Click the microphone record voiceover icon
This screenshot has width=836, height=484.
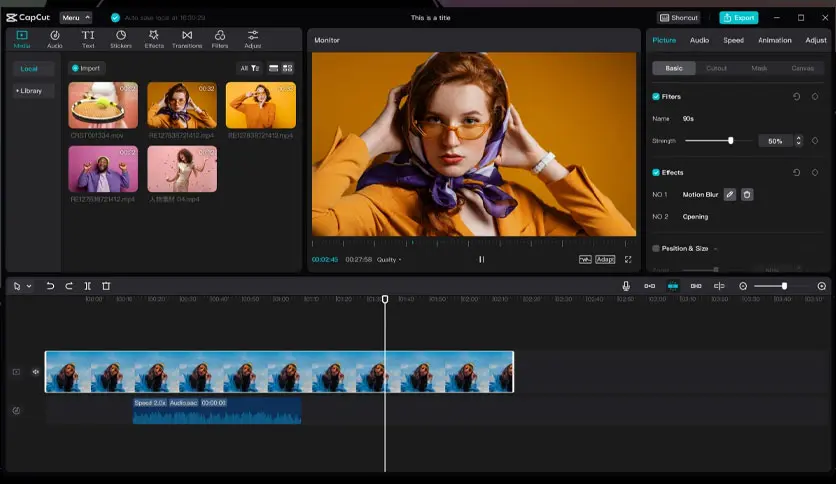pos(626,286)
